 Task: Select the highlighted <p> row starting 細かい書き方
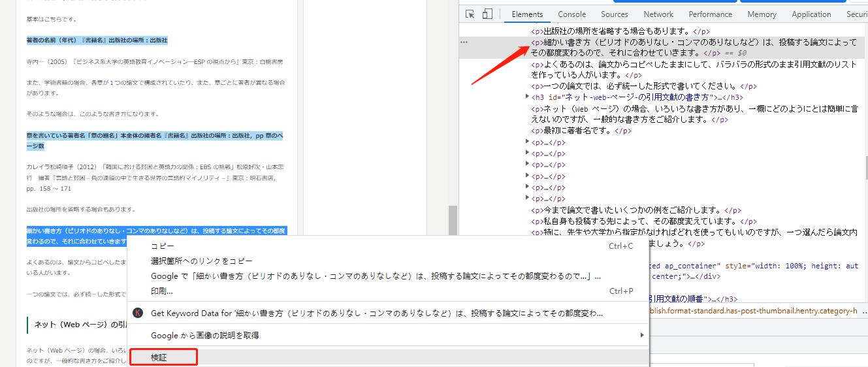[663, 47]
